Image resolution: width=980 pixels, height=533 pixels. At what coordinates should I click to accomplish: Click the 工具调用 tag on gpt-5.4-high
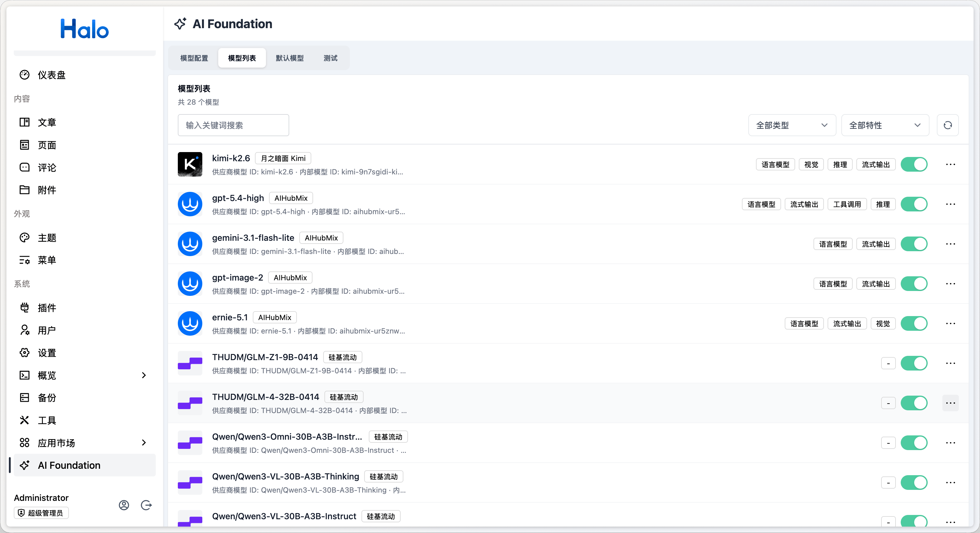[847, 204]
